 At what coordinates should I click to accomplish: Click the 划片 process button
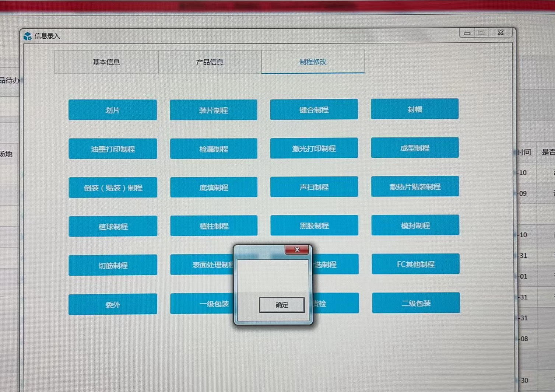[x=113, y=110]
